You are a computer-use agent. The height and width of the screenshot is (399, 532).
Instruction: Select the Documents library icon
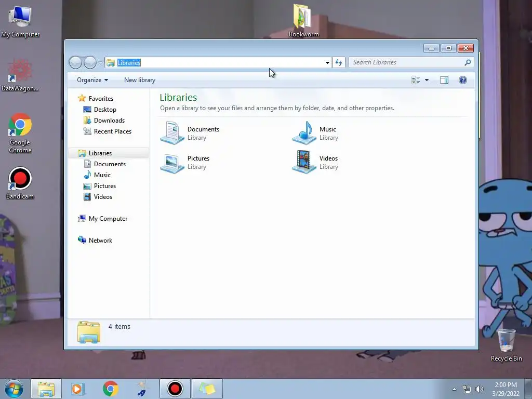pyautogui.click(x=172, y=133)
